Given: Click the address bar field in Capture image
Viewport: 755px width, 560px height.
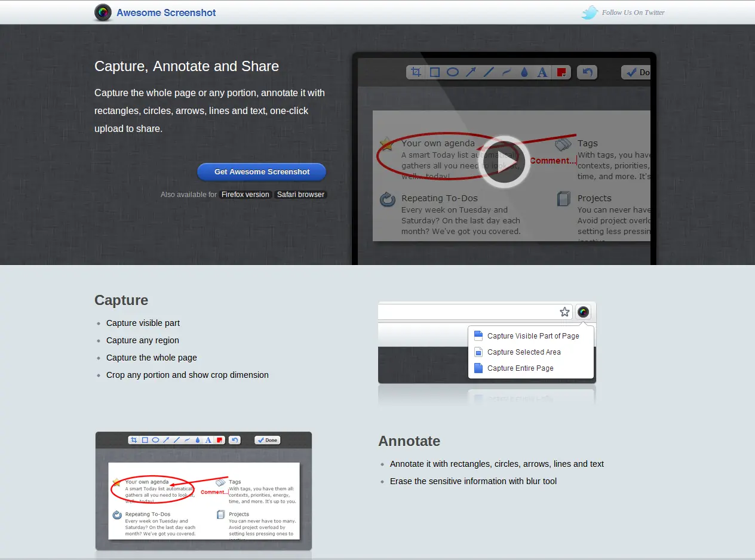Looking at the screenshot, I should click(x=475, y=312).
